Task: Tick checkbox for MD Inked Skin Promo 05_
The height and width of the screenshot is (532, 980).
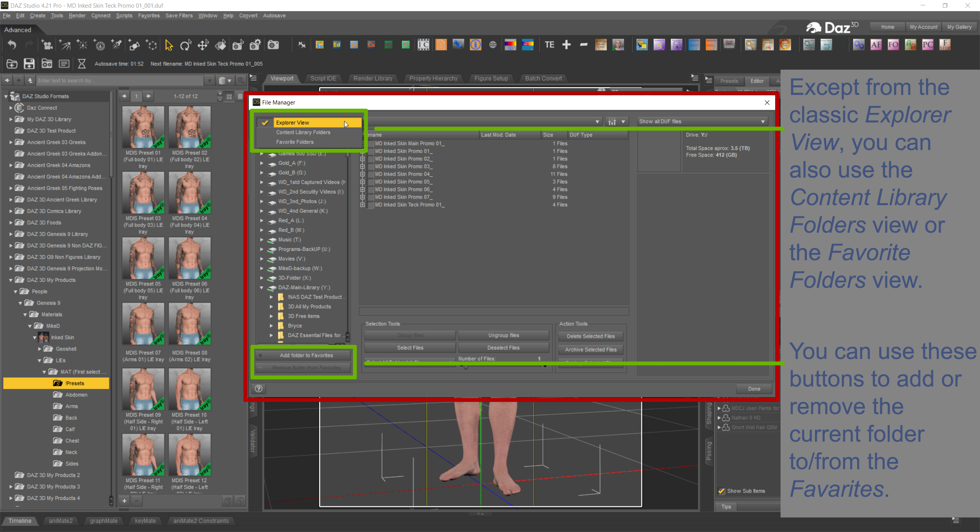Action: [371, 182]
